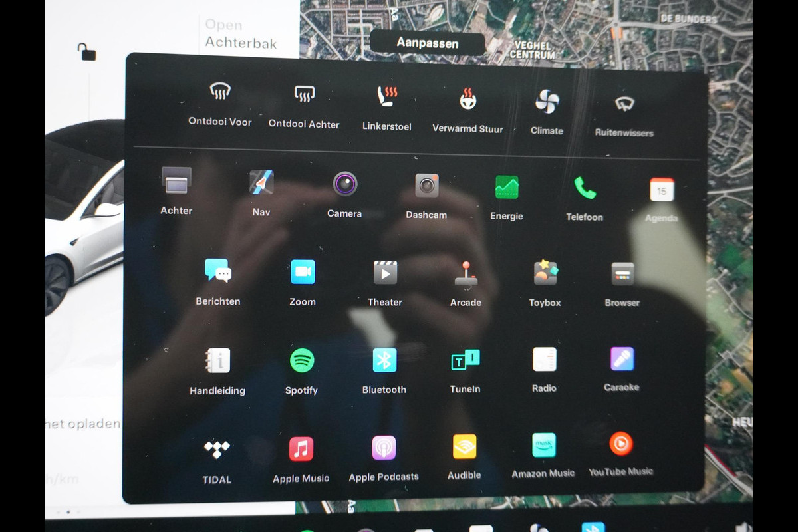Open the Theater app
The image size is (798, 532).
(385, 273)
